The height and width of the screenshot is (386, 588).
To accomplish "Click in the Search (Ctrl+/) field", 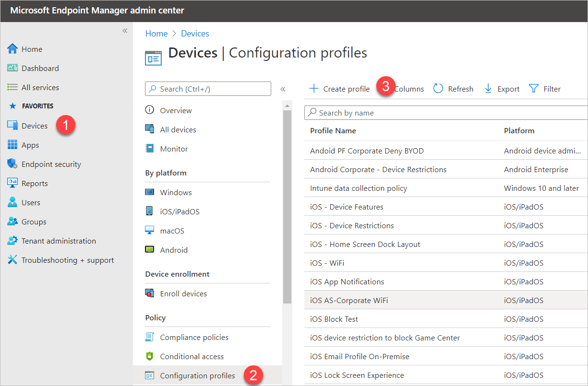I will [208, 89].
